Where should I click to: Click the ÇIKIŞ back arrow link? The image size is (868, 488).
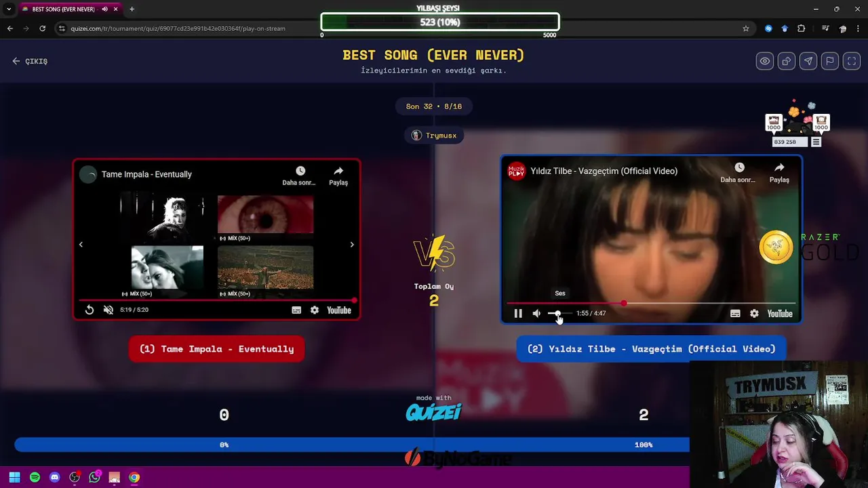[x=30, y=61]
